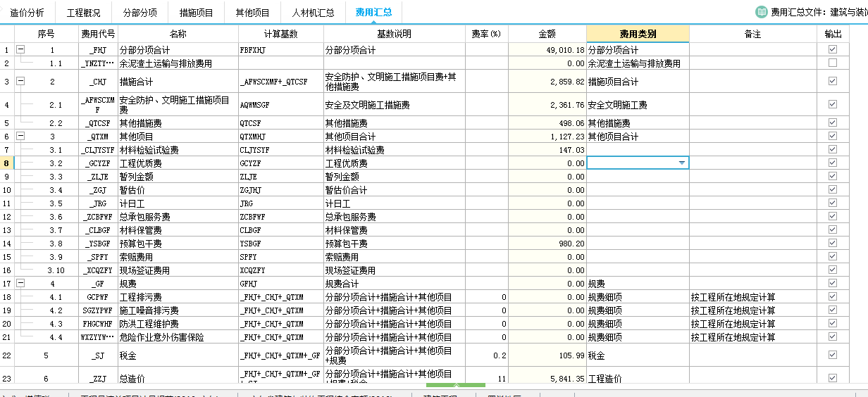Toggle output checkbox for 计日工 row
The width and height of the screenshot is (868, 397).
tap(833, 203)
